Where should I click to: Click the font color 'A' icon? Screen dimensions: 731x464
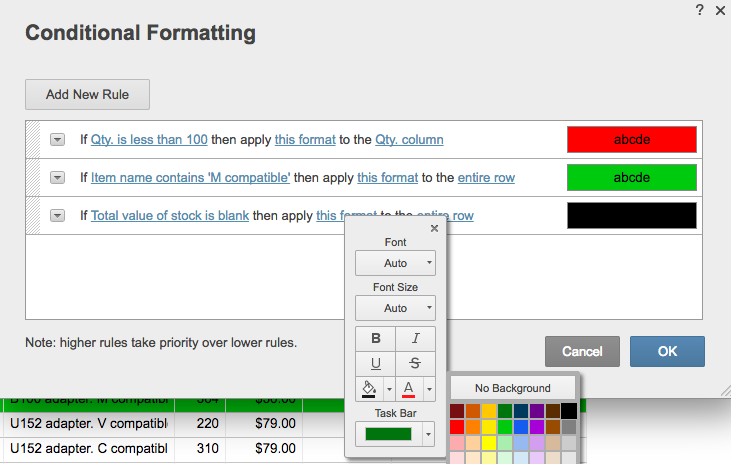tap(409, 389)
